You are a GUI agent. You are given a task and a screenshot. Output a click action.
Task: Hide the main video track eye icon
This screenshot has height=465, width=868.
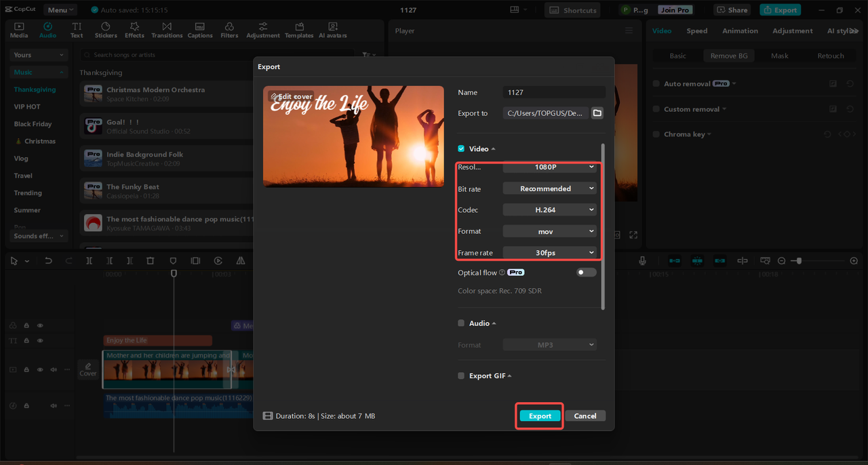[40, 369]
